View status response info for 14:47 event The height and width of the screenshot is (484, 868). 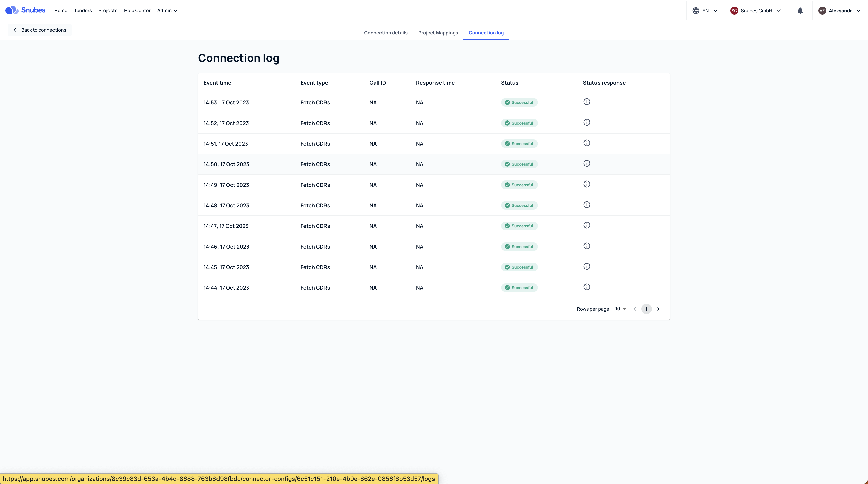587,225
